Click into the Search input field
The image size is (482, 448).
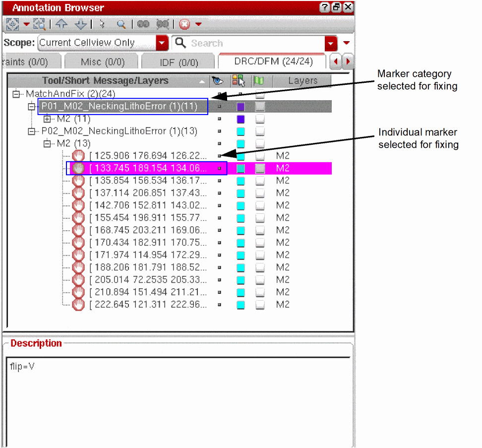pos(257,43)
